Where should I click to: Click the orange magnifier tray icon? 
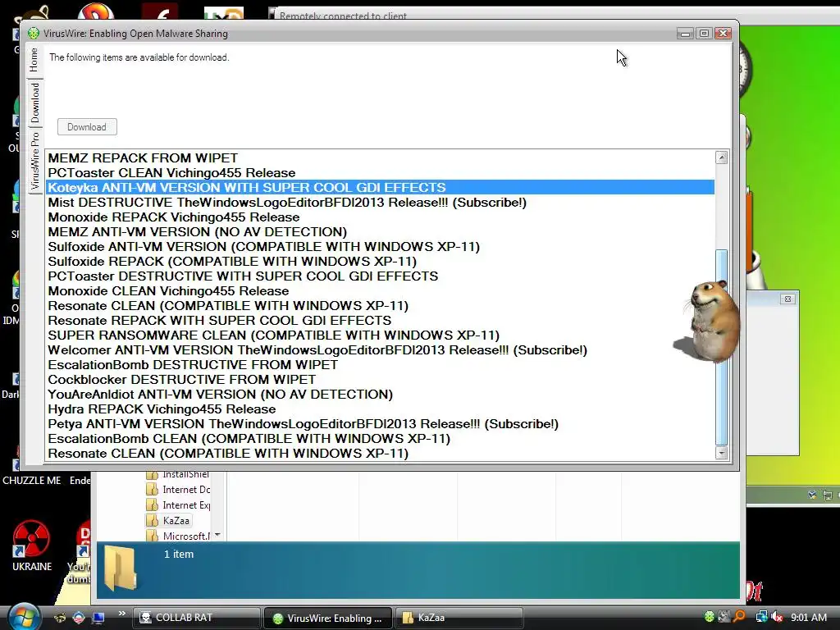pyautogui.click(x=739, y=617)
